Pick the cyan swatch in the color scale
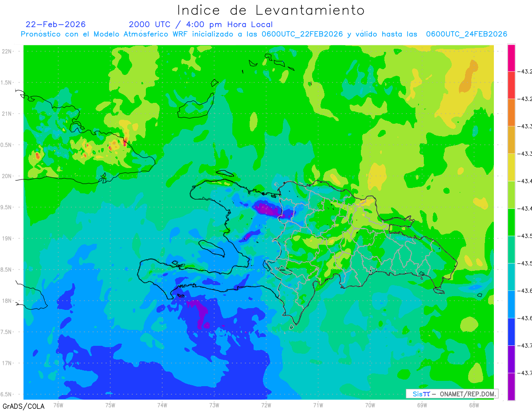The width and height of the screenshot is (532, 411). 511,277
